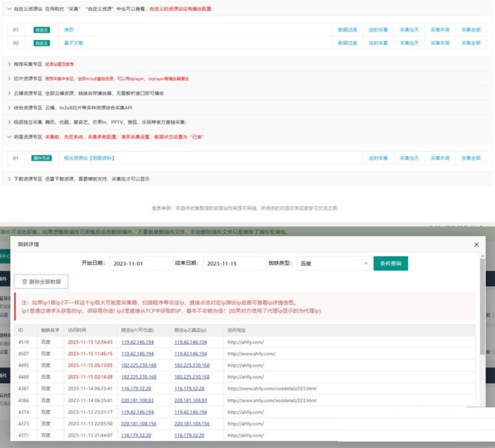The image size is (495, 448).
Task: Expand the 切片资源专区 section
Action: pos(9,79)
